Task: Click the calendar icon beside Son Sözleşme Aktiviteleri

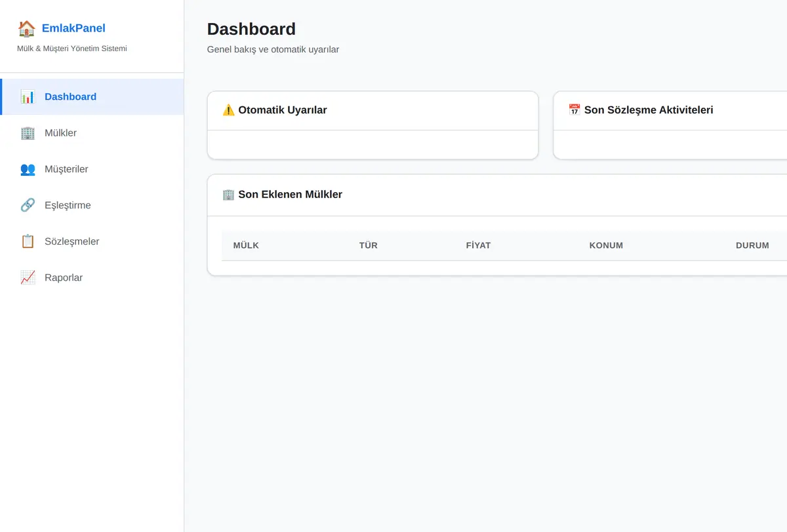Action: [x=575, y=110]
